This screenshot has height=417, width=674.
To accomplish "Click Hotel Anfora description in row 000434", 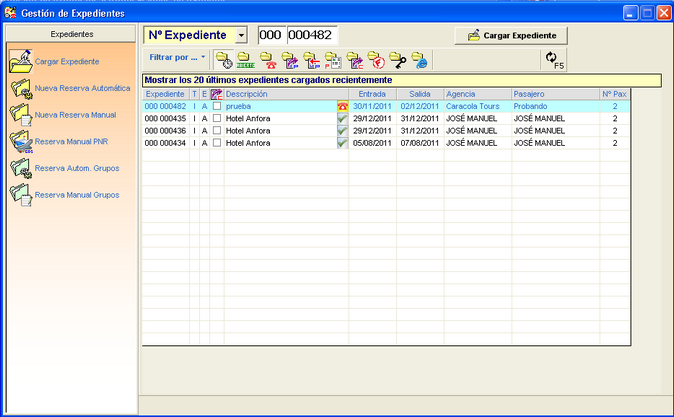I will pyautogui.click(x=281, y=143).
